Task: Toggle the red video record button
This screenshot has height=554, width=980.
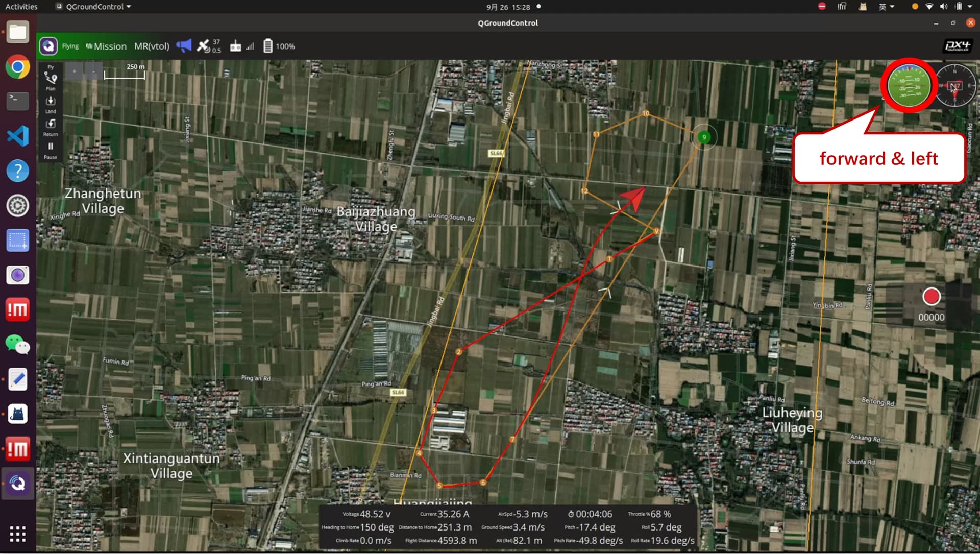Action: click(x=931, y=297)
